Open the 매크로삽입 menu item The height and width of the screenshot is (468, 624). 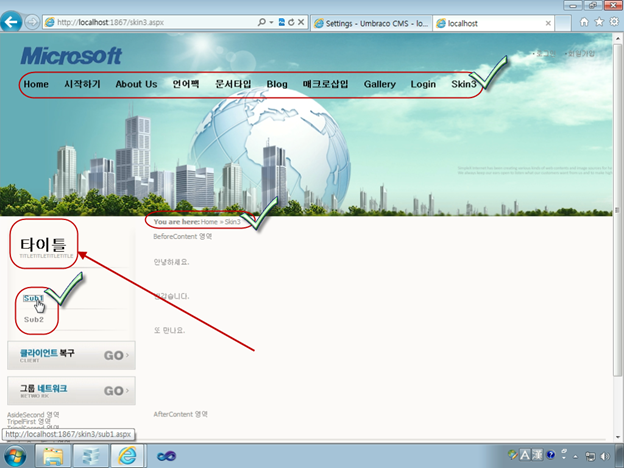point(326,84)
